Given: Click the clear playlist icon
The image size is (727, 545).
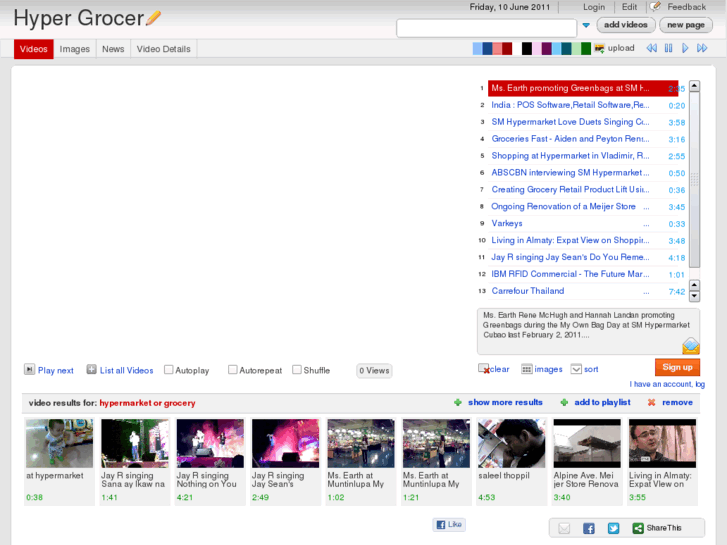Looking at the screenshot, I should click(x=484, y=369).
